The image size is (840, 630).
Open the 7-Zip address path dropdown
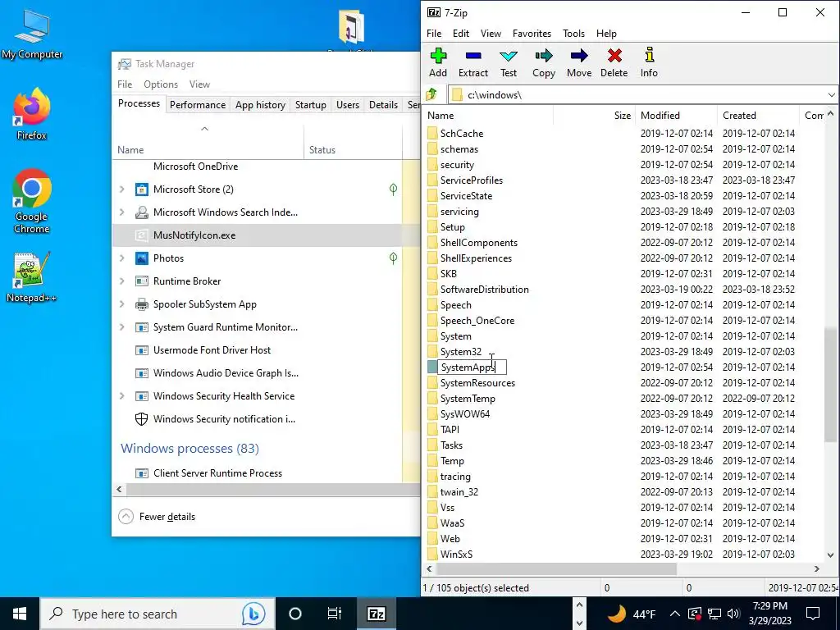pyautogui.click(x=831, y=95)
